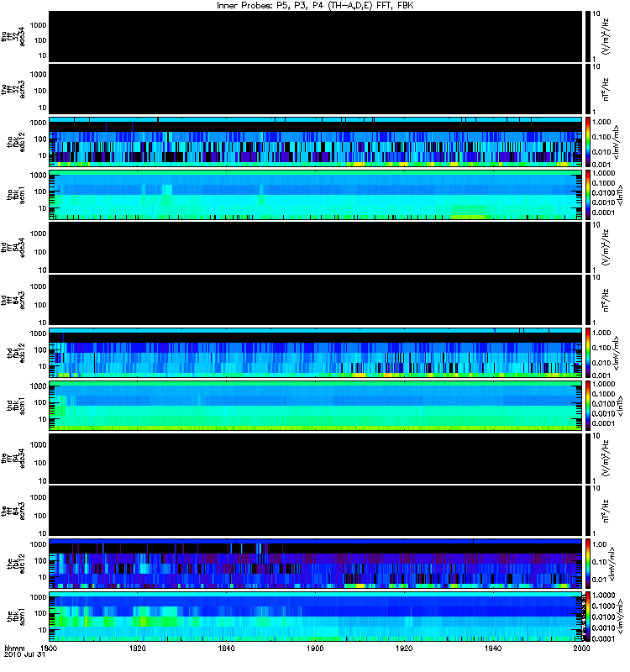630x672 pixels.
Task: Click the black color bar beside thd fff 64 scm3
Action: point(588,300)
